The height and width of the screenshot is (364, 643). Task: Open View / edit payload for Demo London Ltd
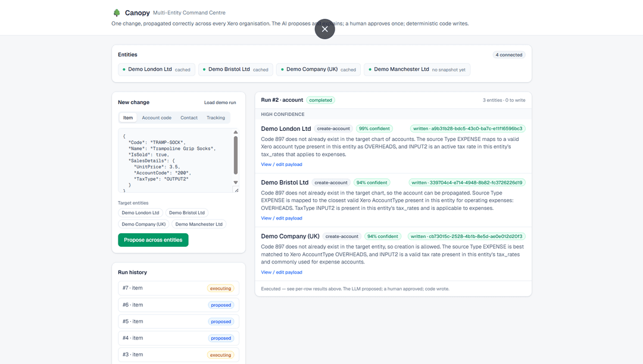tap(282, 165)
